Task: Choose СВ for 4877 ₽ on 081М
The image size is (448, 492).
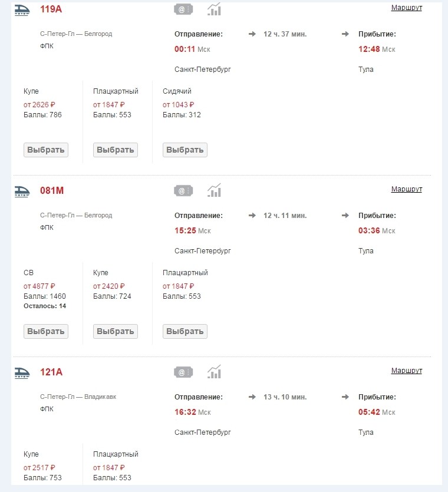Action: [46, 331]
